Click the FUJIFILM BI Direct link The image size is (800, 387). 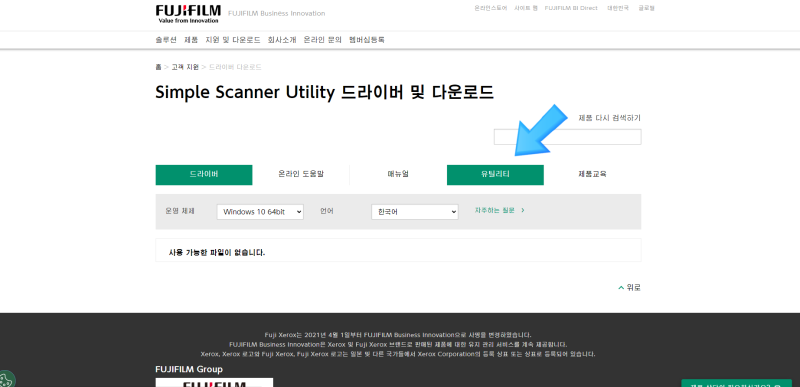tap(571, 8)
